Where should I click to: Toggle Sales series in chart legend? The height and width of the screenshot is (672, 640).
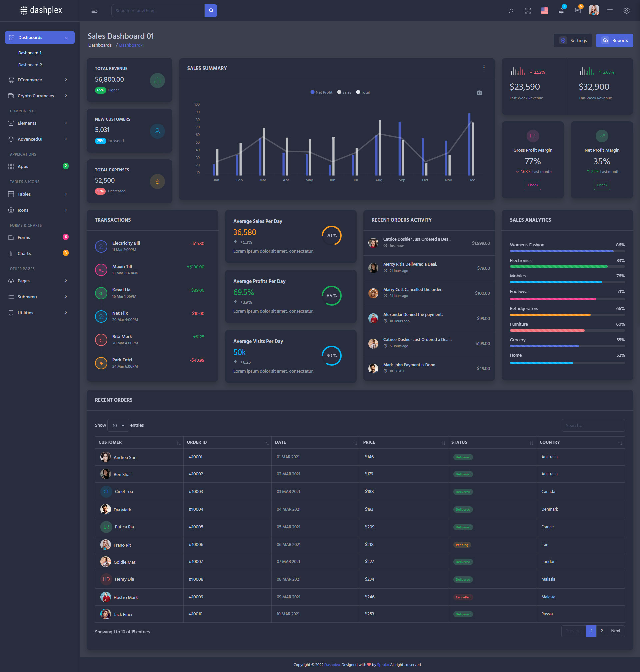coord(344,92)
